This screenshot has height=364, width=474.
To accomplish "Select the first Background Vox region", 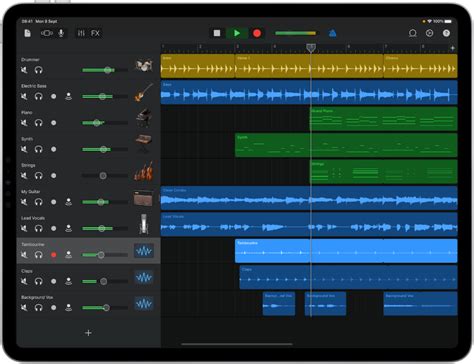I will pos(279,303).
